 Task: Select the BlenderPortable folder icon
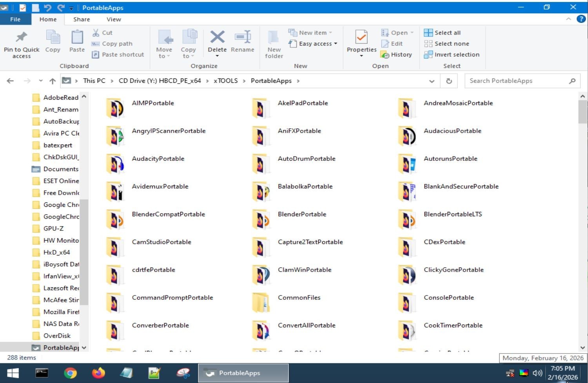[261, 220]
